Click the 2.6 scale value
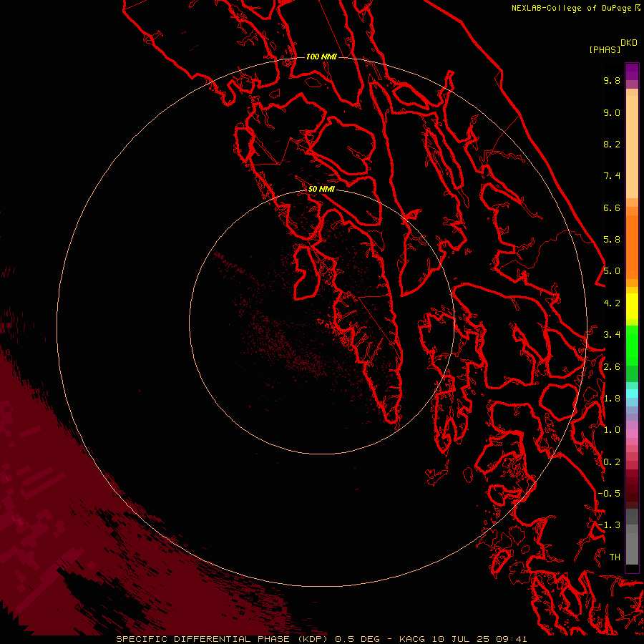The image size is (644, 644). [612, 367]
